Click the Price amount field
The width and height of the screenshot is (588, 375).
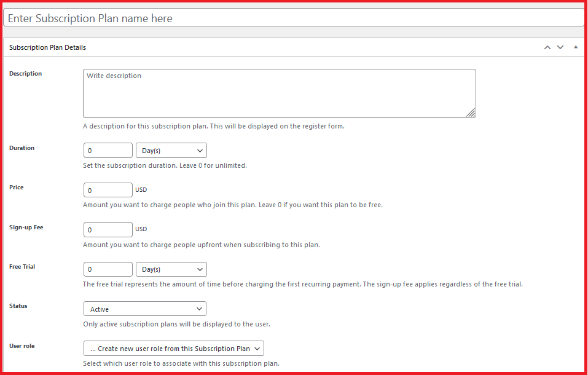(108, 191)
